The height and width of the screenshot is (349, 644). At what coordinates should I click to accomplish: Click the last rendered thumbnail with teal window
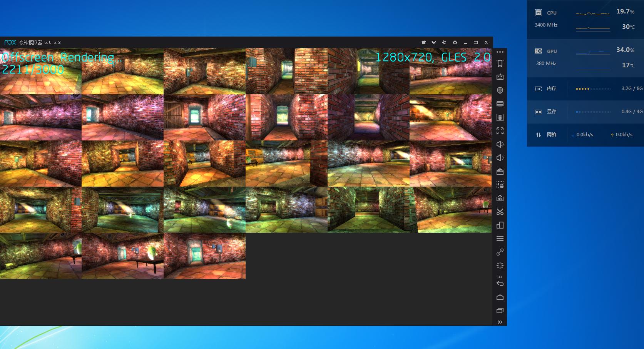204,256
